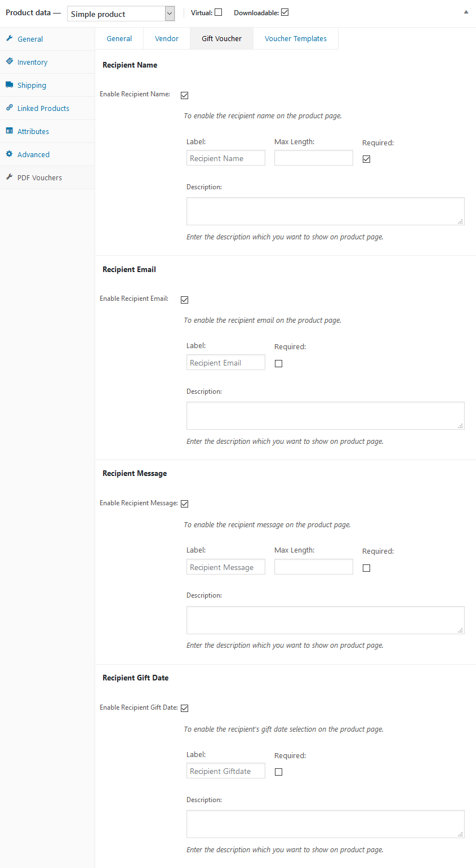This screenshot has width=476, height=868.
Task: Uncheck the Downloadable checkbox
Action: coord(285,12)
